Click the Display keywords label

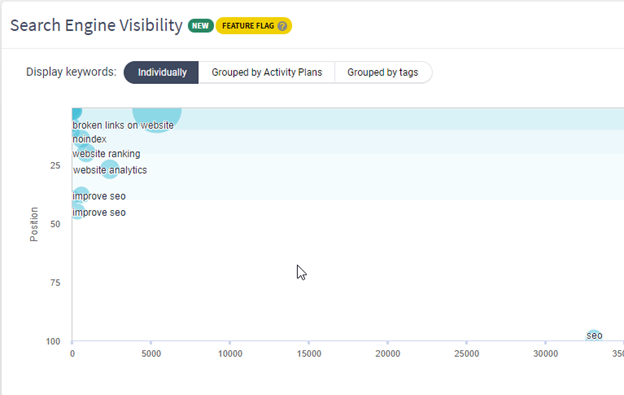pos(71,72)
